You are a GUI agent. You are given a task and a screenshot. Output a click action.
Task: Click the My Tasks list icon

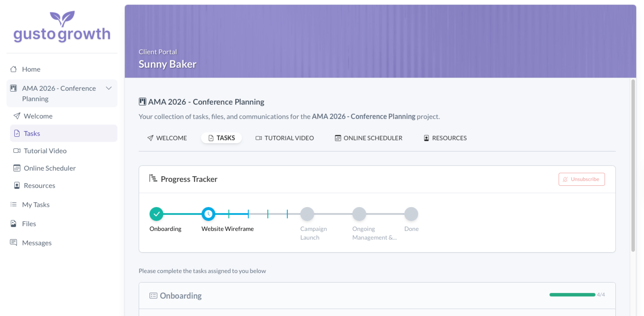(13, 205)
